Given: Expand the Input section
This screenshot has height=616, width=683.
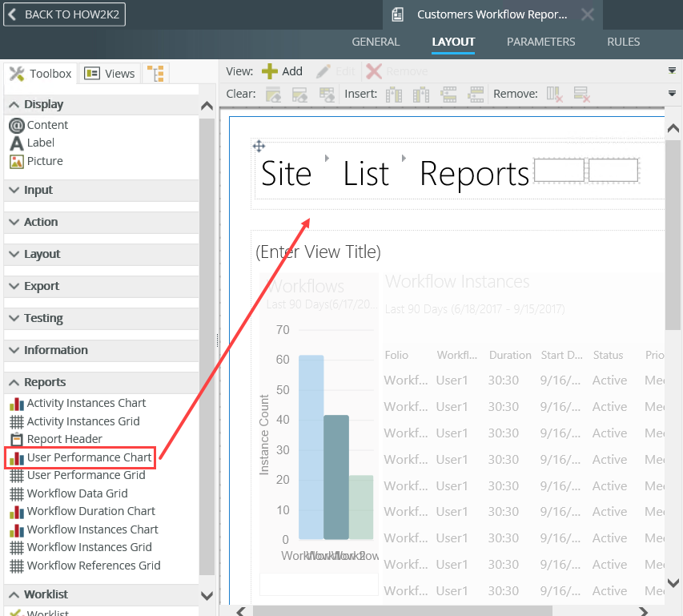Looking at the screenshot, I should [x=36, y=190].
